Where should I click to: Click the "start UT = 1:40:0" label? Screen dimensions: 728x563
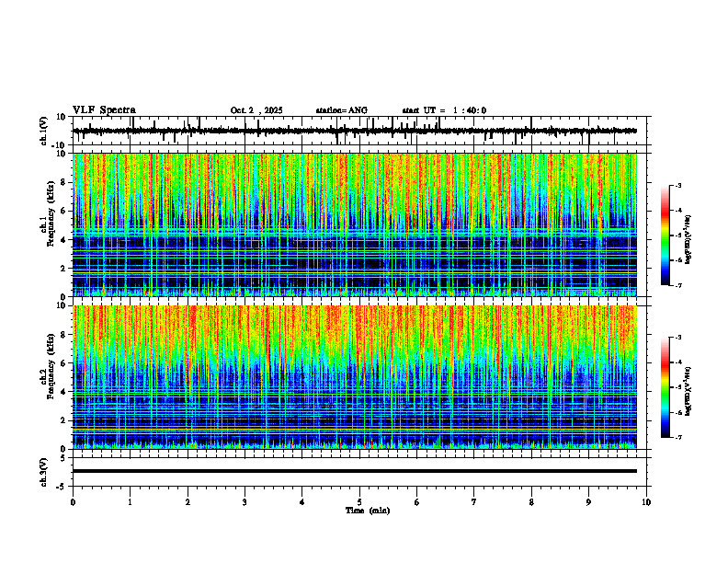[x=444, y=110]
